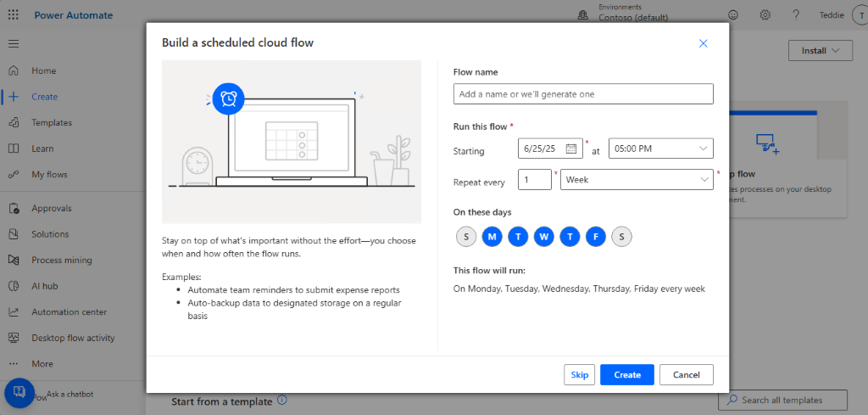Open the app launcher waffle icon
Viewport: 868px width, 415px height.
coord(14,15)
